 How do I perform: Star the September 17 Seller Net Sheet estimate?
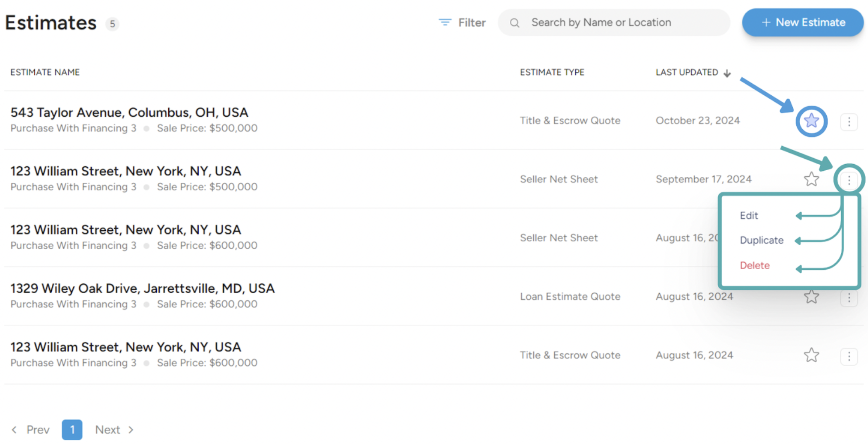click(x=811, y=179)
